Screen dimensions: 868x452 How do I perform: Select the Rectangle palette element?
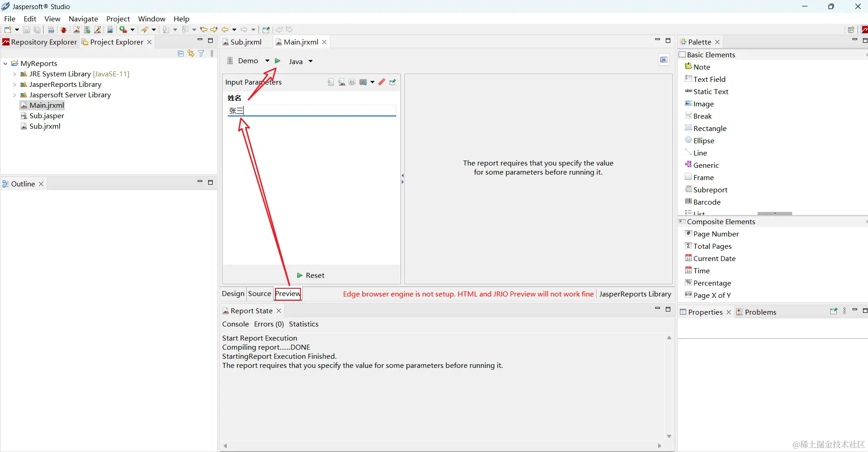coord(706,128)
